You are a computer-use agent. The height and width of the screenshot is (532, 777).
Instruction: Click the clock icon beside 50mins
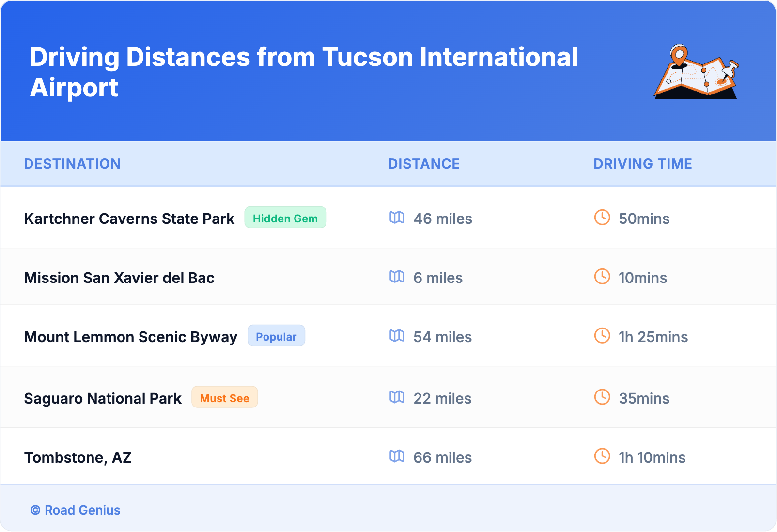pos(602,218)
